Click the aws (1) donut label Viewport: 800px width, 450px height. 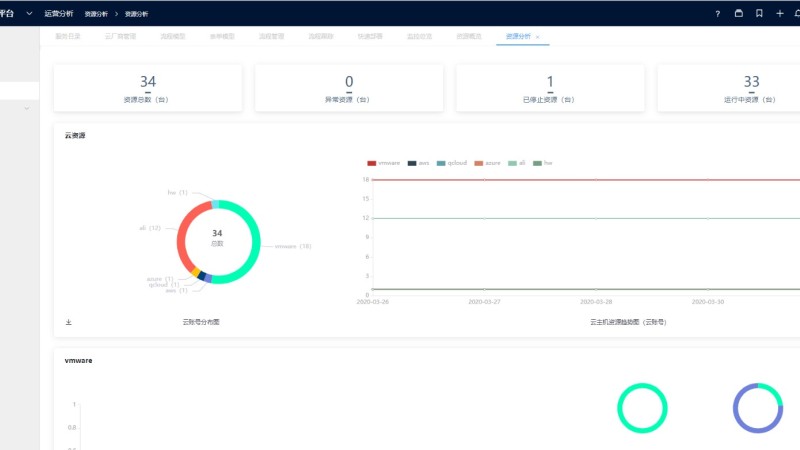coord(177,290)
